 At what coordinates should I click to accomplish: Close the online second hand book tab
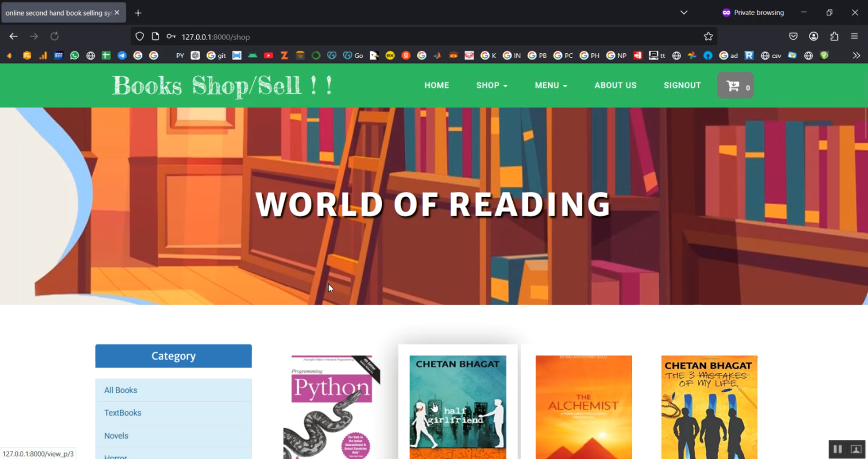tap(116, 13)
